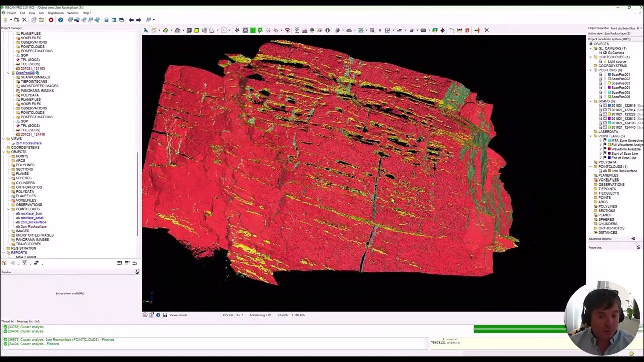Click the settings gear icon below the viewport
The image size is (644, 362).
click(x=145, y=315)
